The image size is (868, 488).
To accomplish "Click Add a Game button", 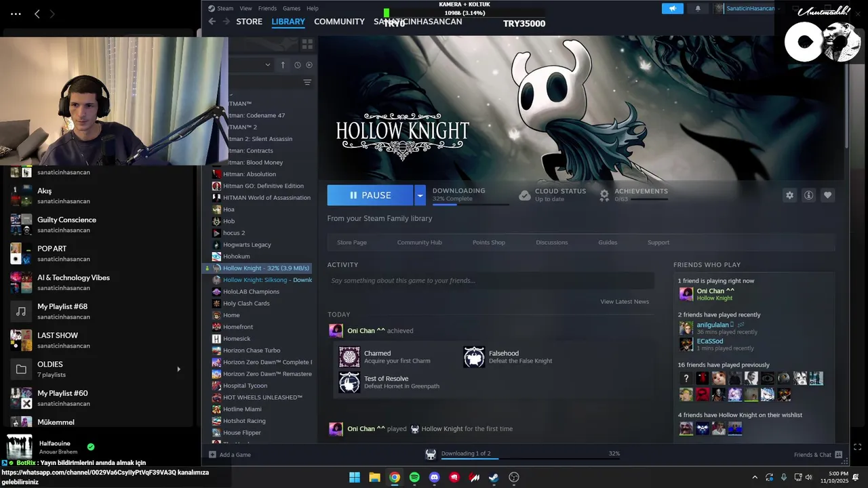I will pos(230,455).
